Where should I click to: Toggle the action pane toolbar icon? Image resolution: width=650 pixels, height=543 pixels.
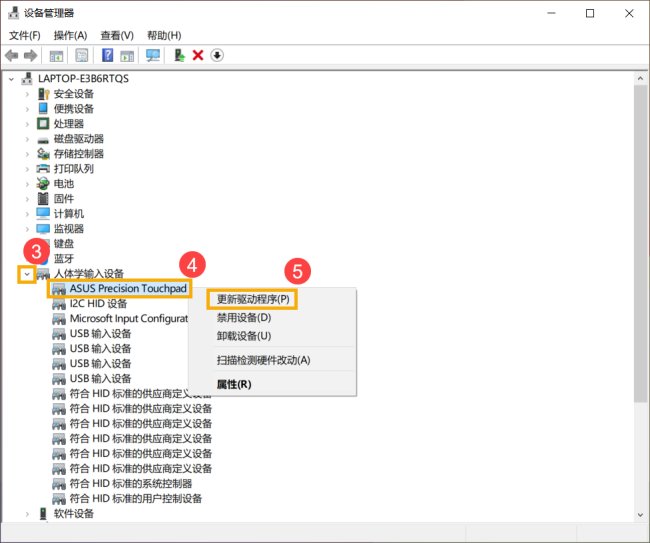click(x=127, y=55)
